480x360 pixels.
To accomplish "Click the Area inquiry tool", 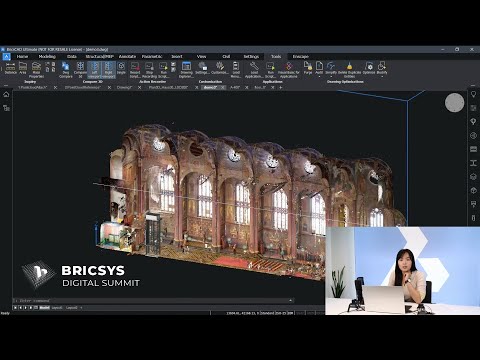I will coord(23,68).
